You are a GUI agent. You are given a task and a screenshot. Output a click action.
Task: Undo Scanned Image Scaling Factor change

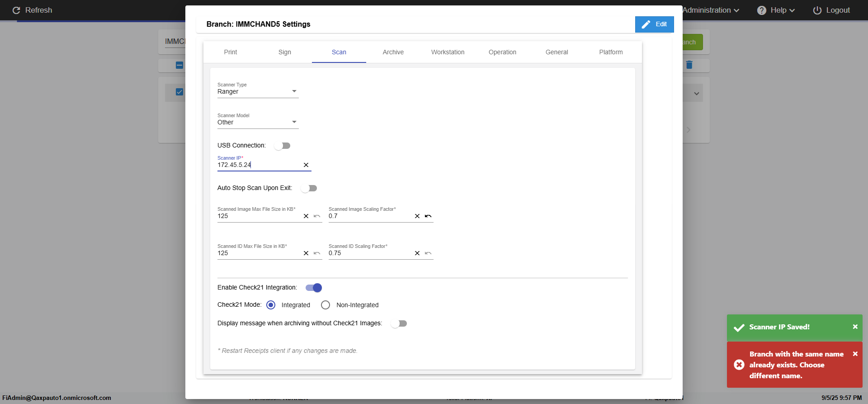[x=428, y=216]
